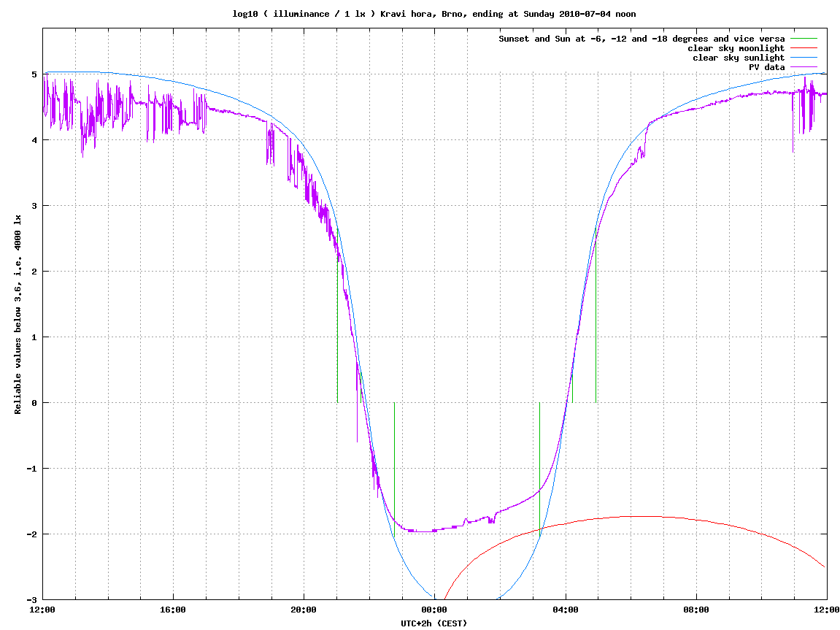The height and width of the screenshot is (630, 840).
Task: Click the y-axis tick label 4
Action: [34, 140]
